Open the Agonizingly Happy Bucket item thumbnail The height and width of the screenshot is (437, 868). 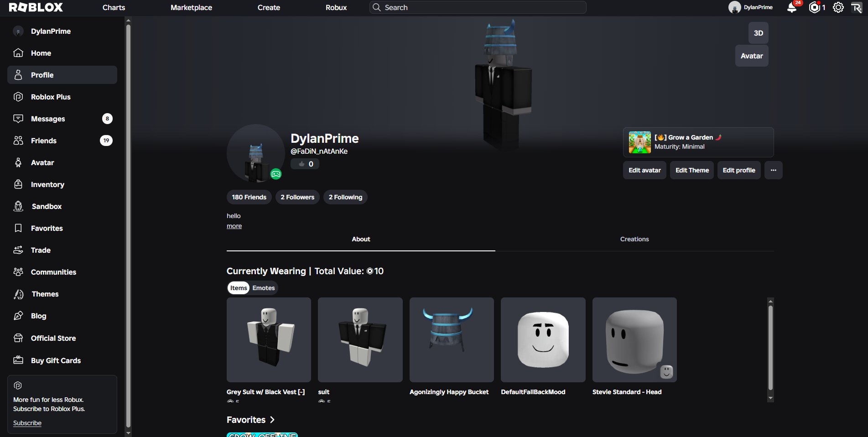(x=452, y=340)
